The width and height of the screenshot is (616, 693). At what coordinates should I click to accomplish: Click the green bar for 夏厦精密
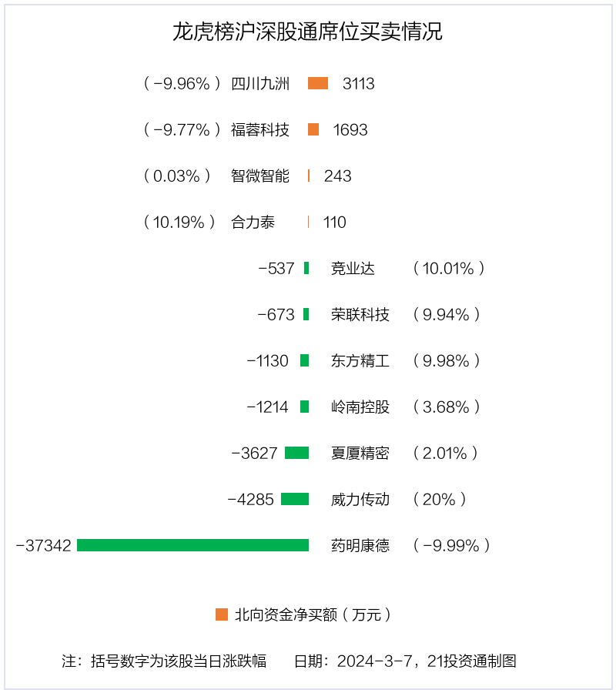coord(297,453)
